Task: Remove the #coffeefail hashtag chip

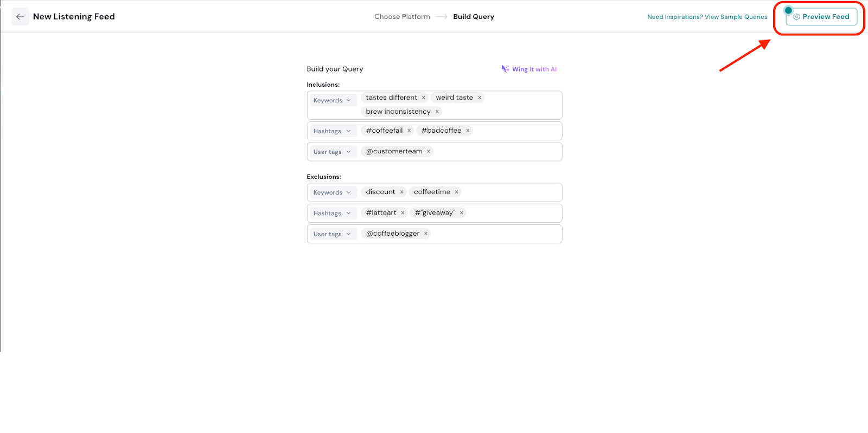Action: (x=409, y=131)
